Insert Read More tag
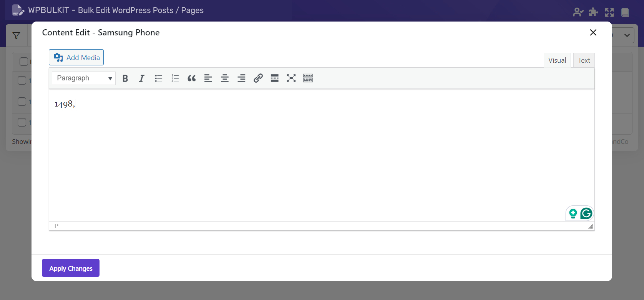The height and width of the screenshot is (300, 644). pyautogui.click(x=275, y=78)
